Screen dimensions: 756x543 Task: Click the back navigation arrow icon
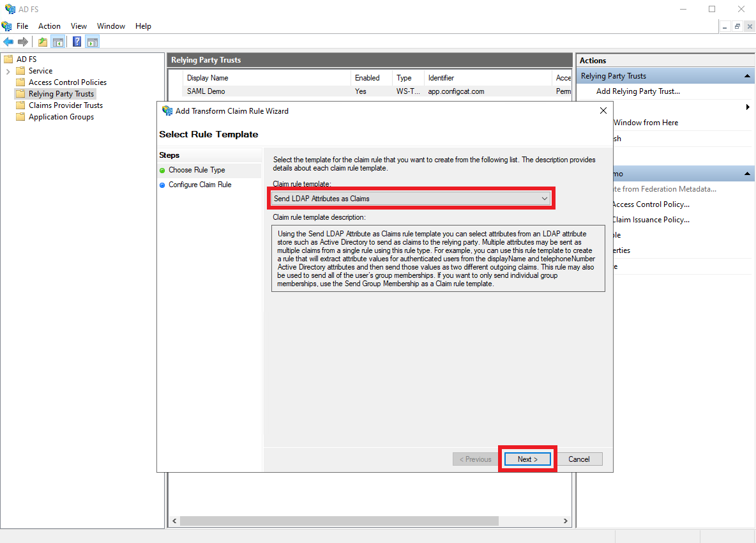pyautogui.click(x=8, y=42)
